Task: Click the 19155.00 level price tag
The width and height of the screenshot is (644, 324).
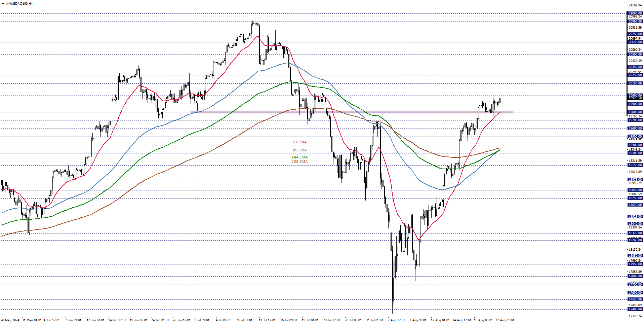Action: point(635,165)
